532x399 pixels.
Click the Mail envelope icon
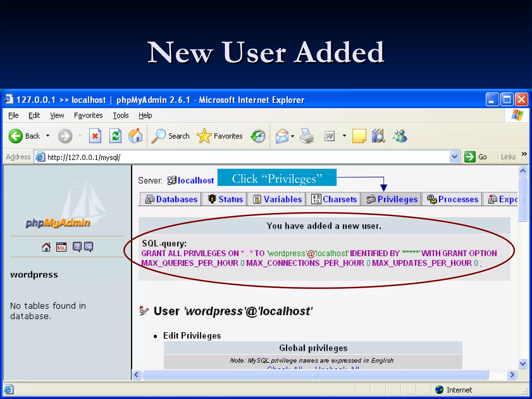pos(282,136)
